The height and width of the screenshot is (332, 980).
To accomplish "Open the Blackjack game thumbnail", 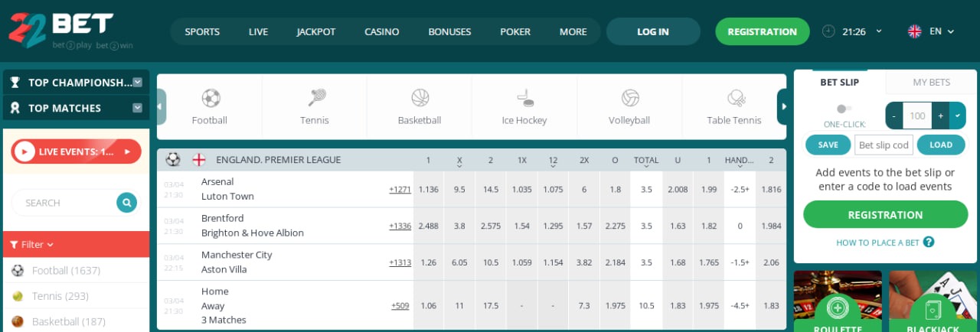I will (934, 301).
